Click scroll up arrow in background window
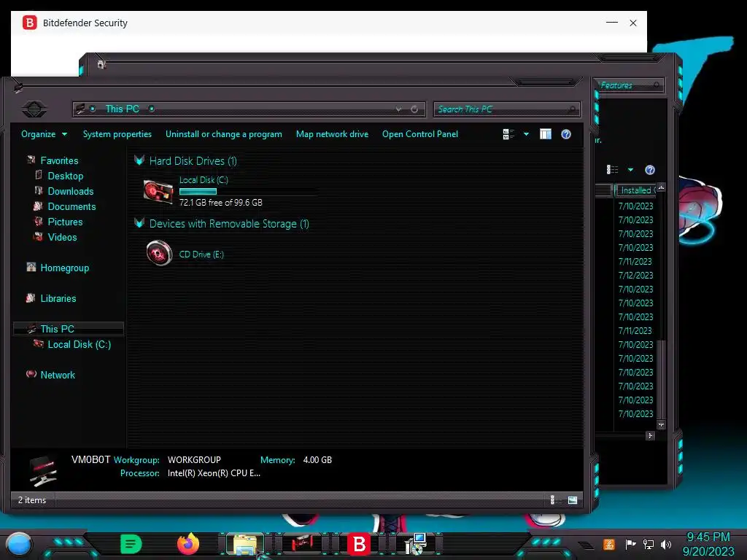747x560 pixels. (661, 187)
